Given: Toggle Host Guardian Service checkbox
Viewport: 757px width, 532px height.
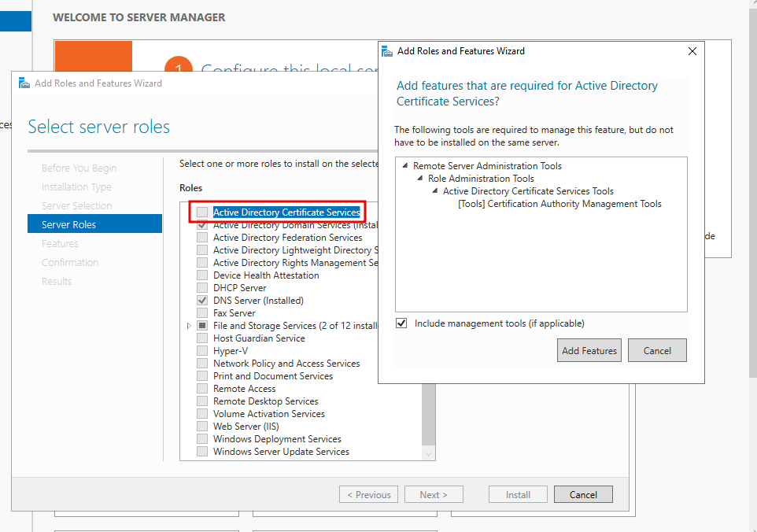Looking at the screenshot, I should click(x=202, y=338).
